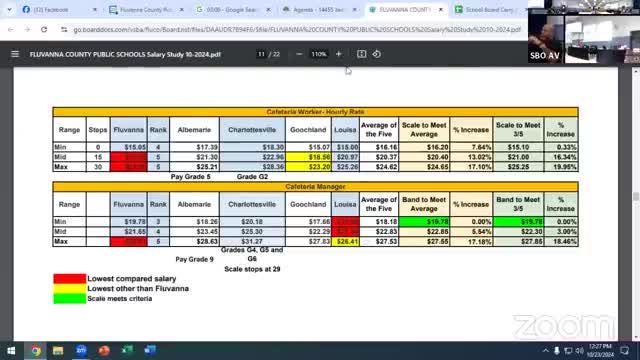Switch to the School Board tab

click(490, 9)
